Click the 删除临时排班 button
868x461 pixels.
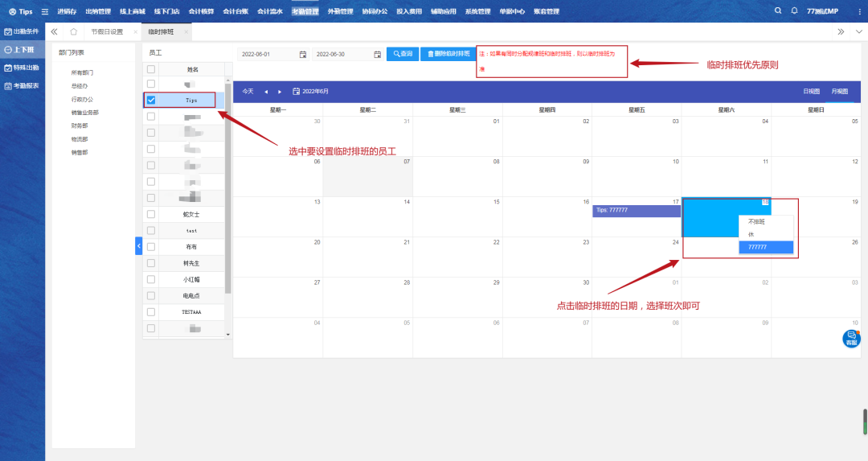(449, 54)
